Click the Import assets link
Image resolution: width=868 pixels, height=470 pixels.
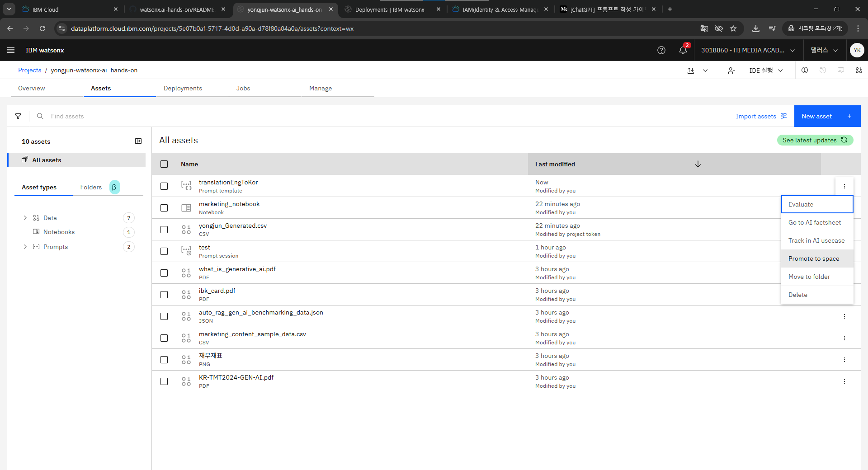761,116
